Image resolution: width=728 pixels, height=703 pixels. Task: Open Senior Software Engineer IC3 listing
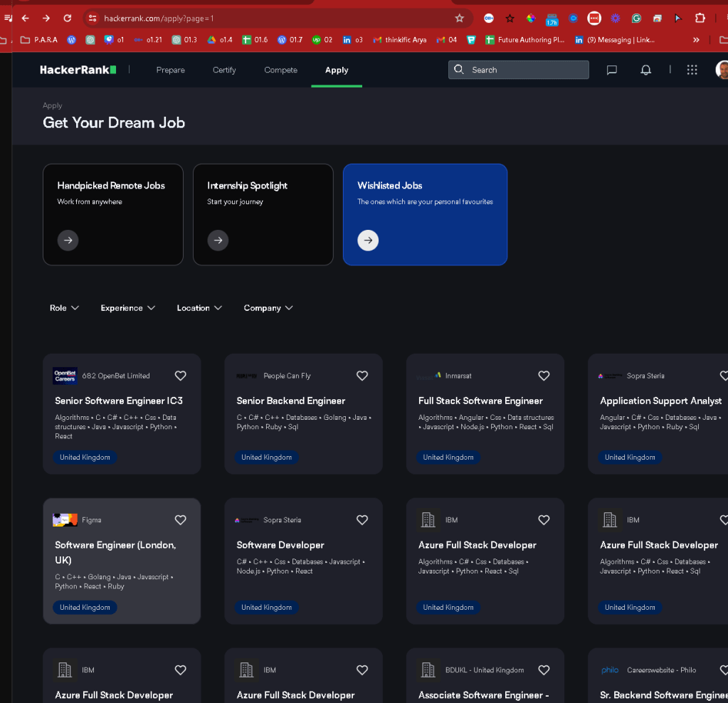(x=119, y=401)
